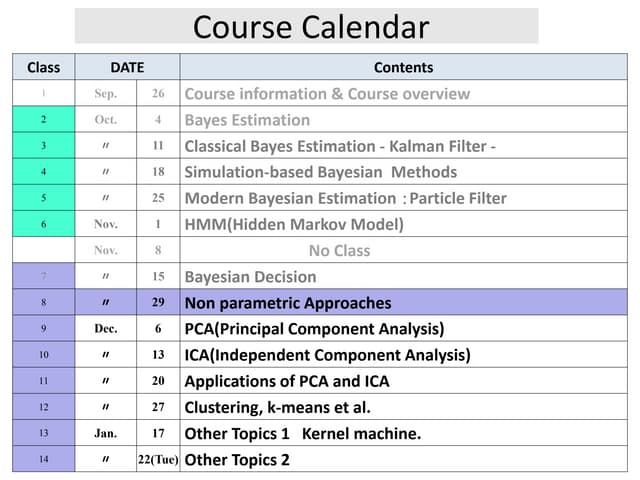
Task: Select "Course information & Course overview" entry
Action: tap(327, 94)
